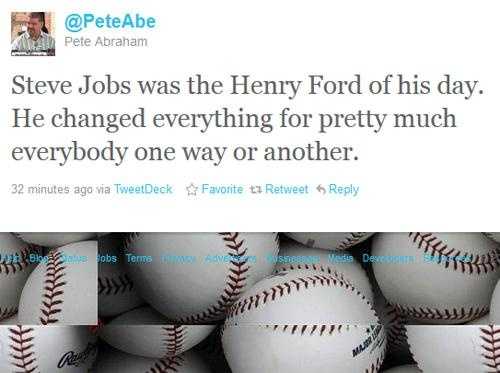View the Privacy footer link

coord(178,258)
